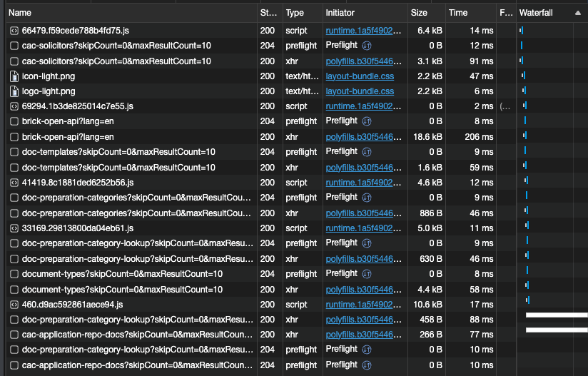588x376 pixels.
Task: Click preflight link icon in 204 cac-solicitors row
Action: click(367, 46)
